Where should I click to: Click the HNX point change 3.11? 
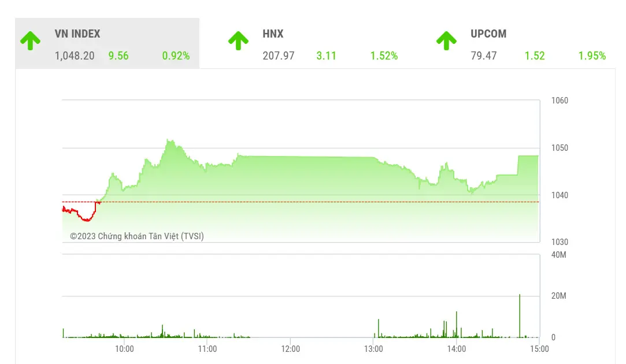tap(326, 56)
